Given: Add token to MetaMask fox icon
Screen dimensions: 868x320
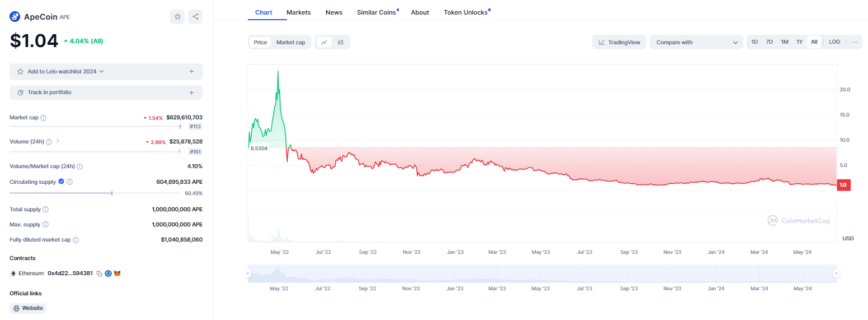Looking at the screenshot, I should point(118,273).
